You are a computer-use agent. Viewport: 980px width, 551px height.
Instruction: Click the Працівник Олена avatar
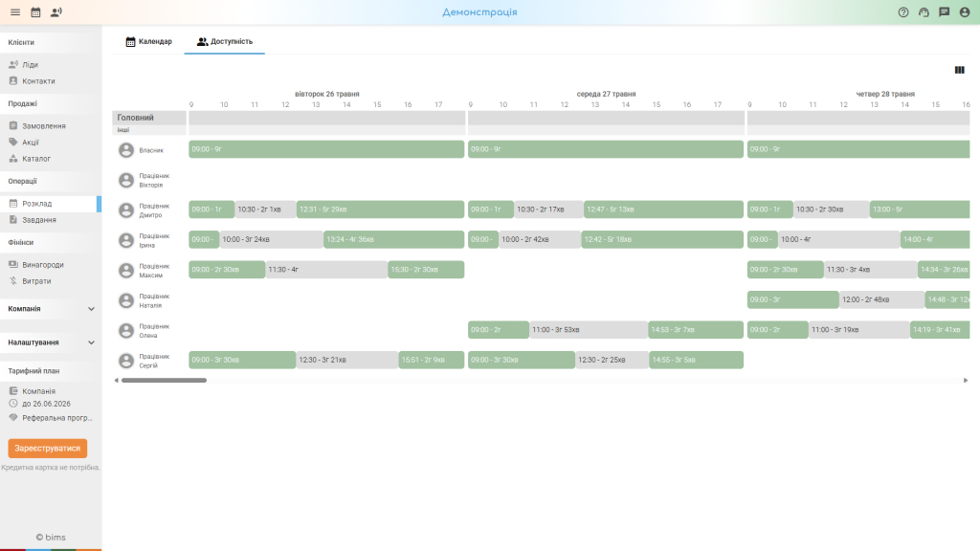(126, 330)
